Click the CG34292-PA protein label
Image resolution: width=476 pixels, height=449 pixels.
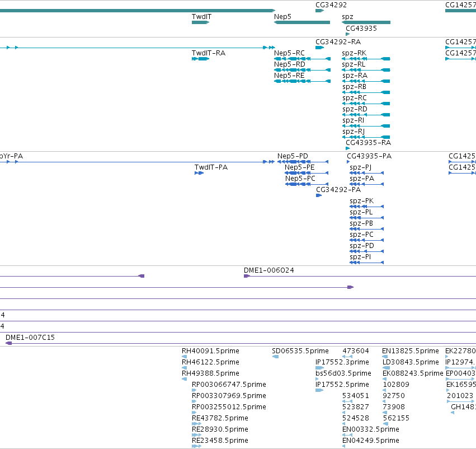pos(338,190)
